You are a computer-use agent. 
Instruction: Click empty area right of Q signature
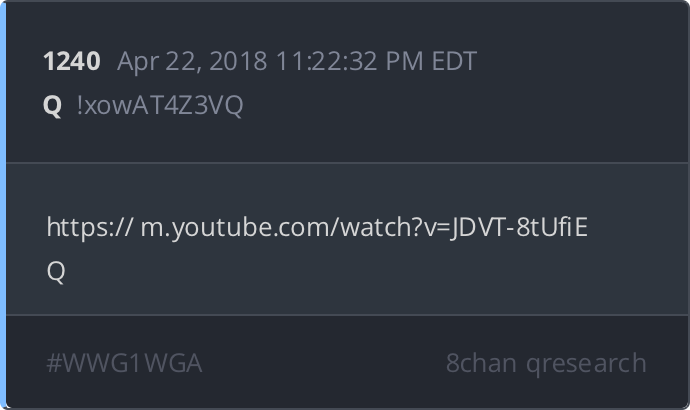point(352,271)
